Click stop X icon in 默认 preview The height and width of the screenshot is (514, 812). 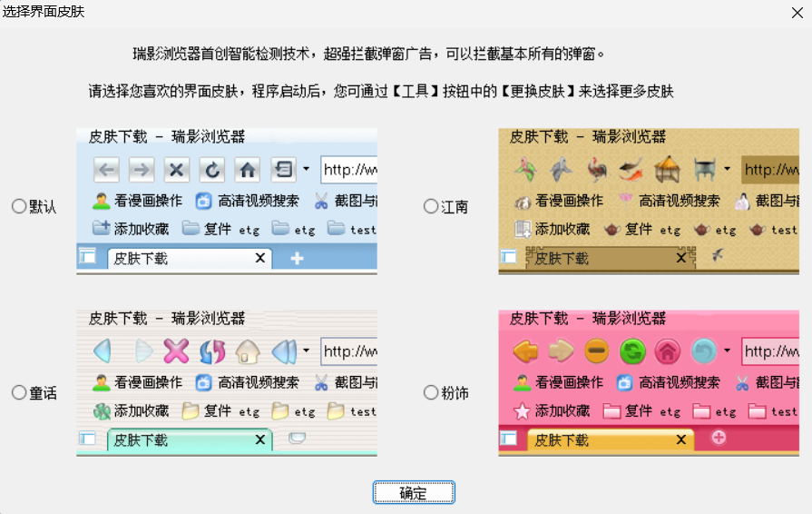click(x=177, y=170)
